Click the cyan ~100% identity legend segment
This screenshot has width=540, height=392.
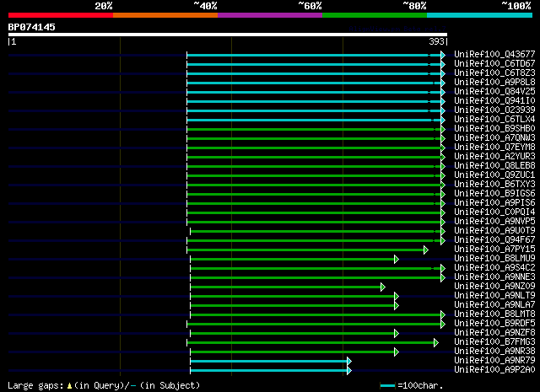point(480,15)
